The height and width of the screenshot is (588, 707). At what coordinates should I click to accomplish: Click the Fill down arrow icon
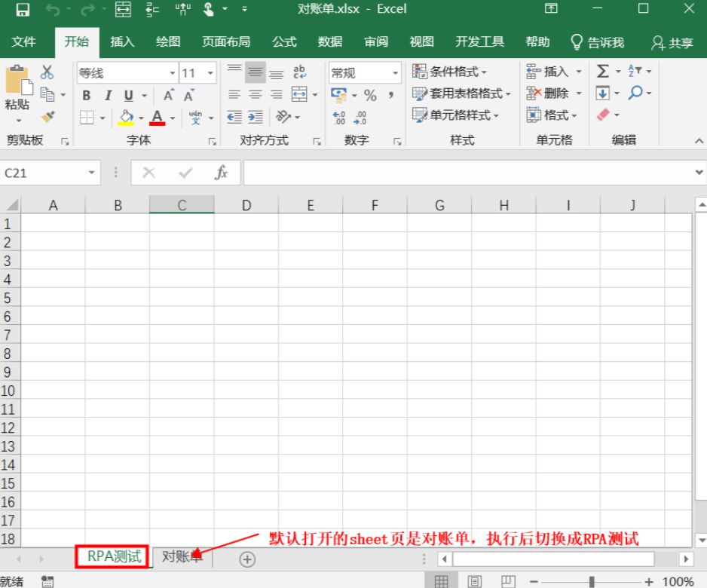click(603, 93)
